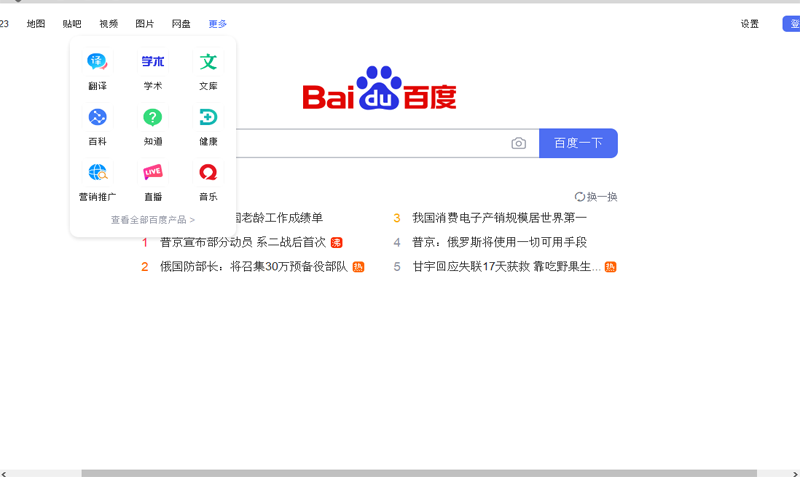The width and height of the screenshot is (800, 477).
Task: Open the 音乐 music icon
Action: [x=208, y=172]
